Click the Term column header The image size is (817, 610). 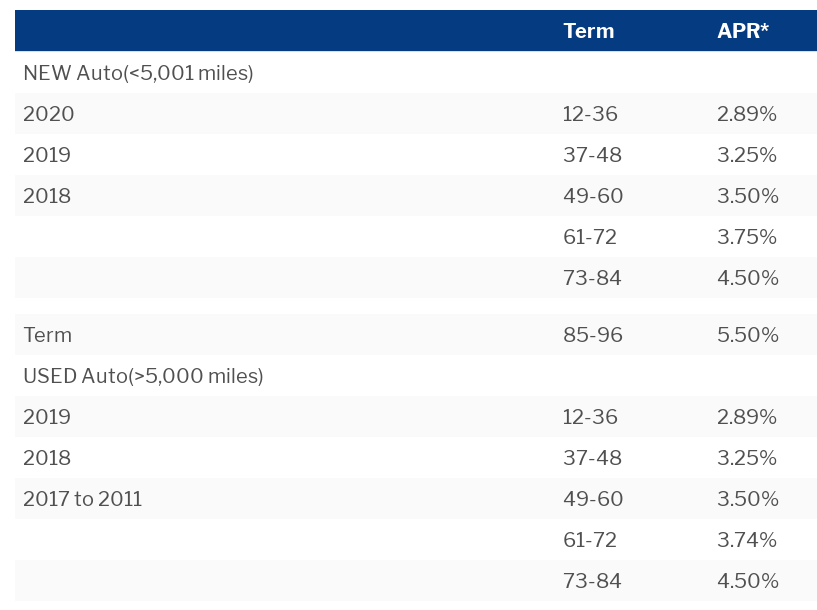point(588,31)
